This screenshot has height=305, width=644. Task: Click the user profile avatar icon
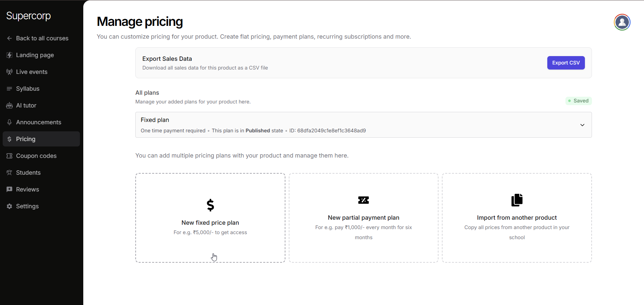point(622,22)
